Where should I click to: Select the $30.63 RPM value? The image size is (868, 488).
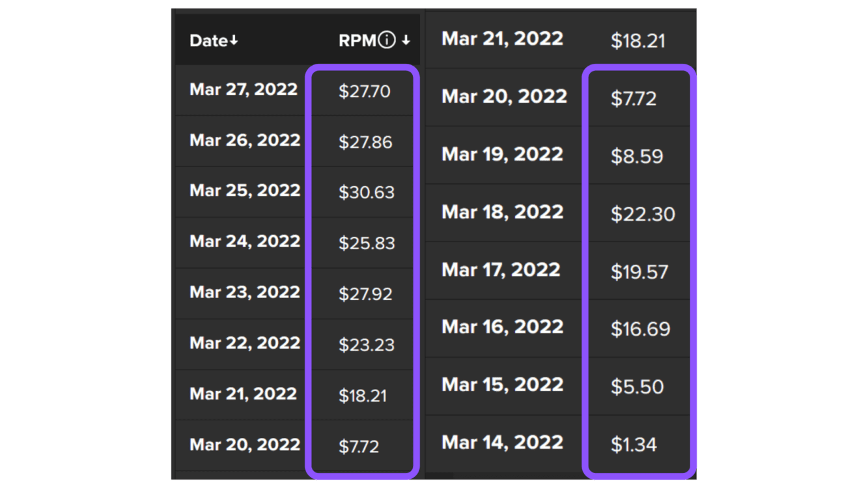click(367, 193)
